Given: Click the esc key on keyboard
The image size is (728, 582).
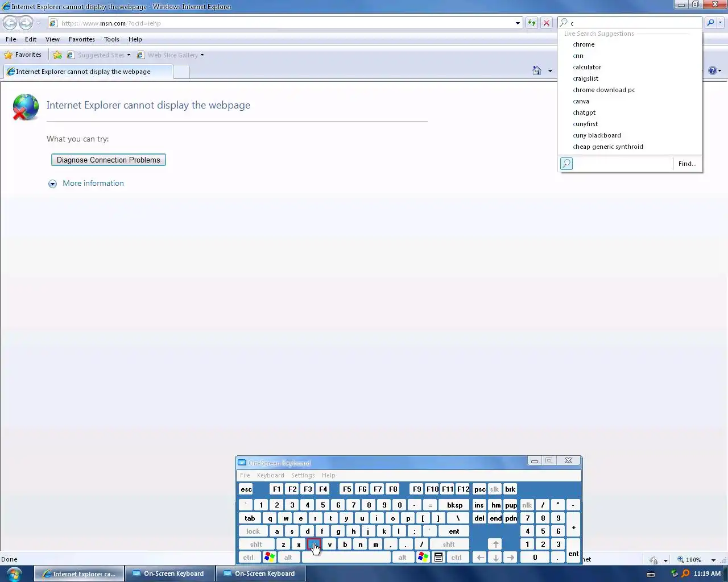Looking at the screenshot, I should point(246,489).
